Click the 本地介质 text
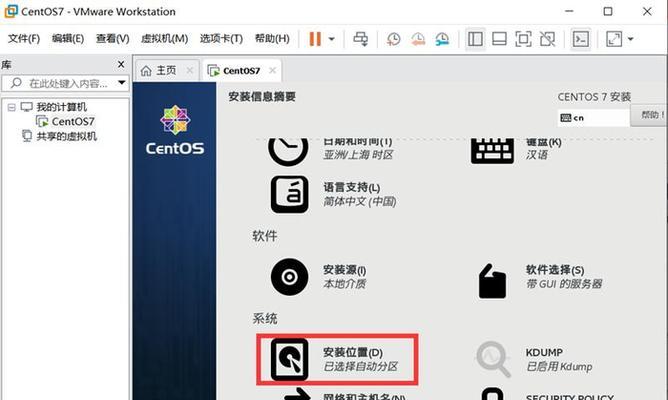The width and height of the screenshot is (668, 400). (344, 284)
